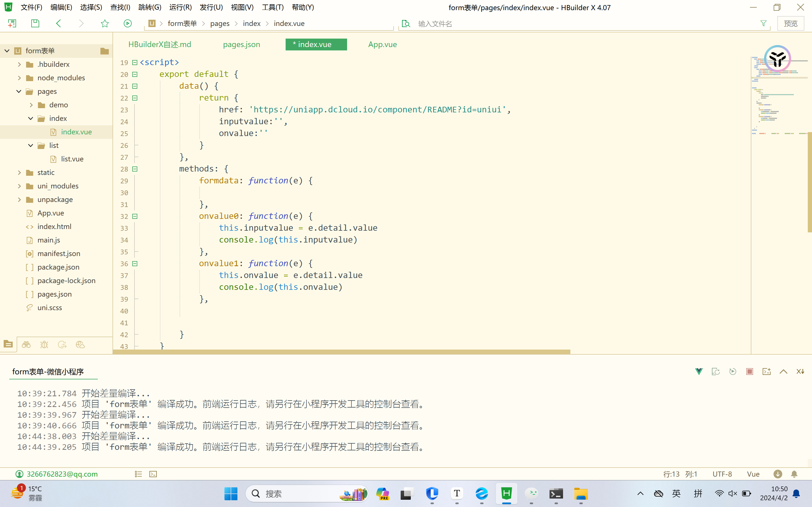
Task: Toggle code fold on line 28 methods
Action: (135, 169)
